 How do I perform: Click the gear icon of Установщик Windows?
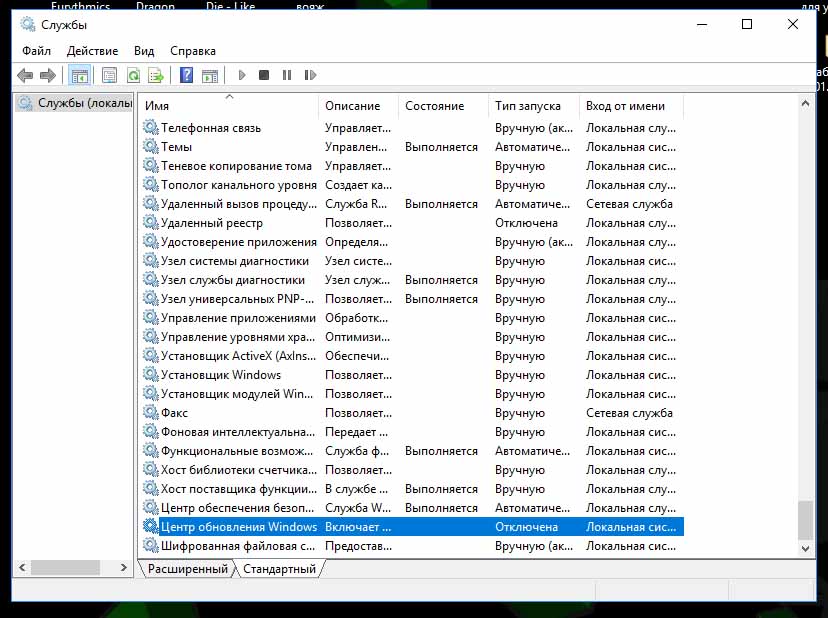[150, 374]
